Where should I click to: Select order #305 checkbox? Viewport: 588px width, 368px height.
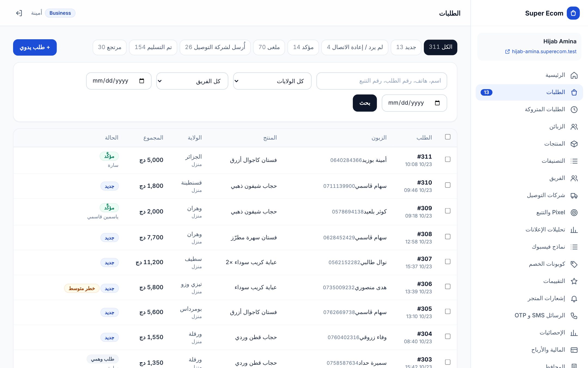[x=448, y=311]
